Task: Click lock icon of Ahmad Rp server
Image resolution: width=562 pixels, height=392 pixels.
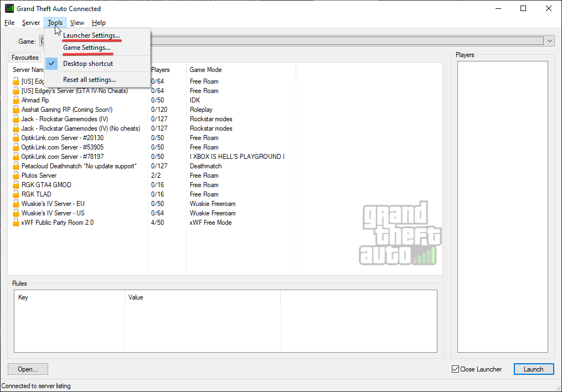Action: [16, 100]
